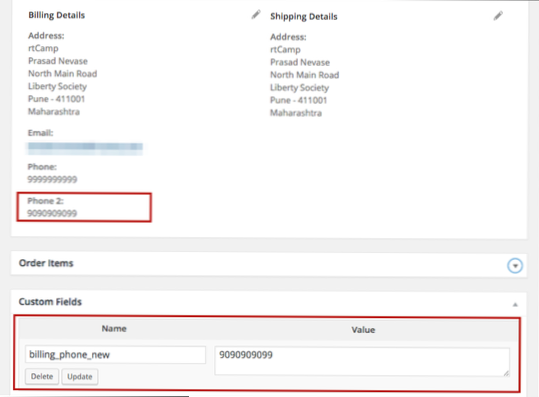Edit Billing Details with pencil icon
This screenshot has width=539, height=397.
coord(256,14)
